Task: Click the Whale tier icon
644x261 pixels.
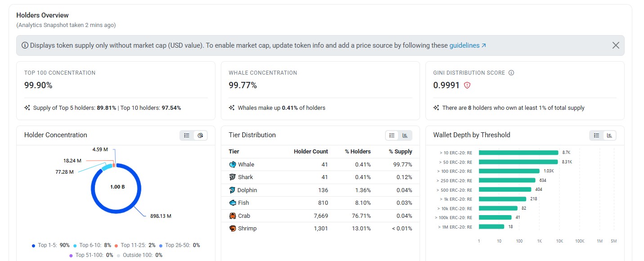Action: click(233, 165)
